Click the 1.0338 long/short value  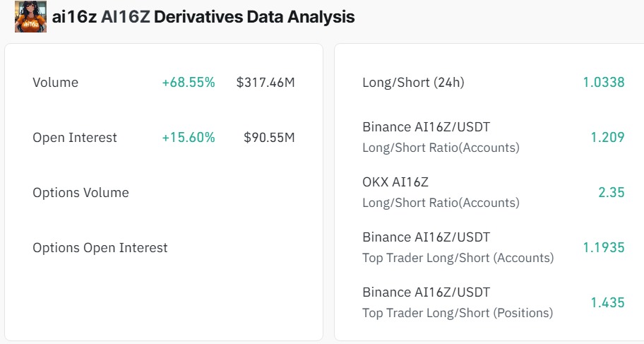[603, 83]
